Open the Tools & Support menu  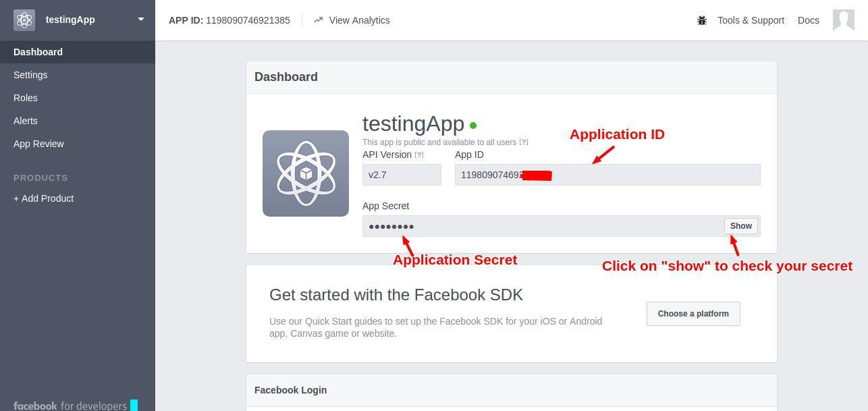[751, 20]
